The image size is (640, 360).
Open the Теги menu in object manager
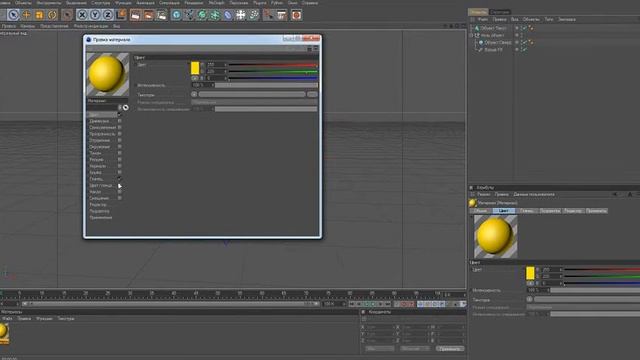click(549, 19)
